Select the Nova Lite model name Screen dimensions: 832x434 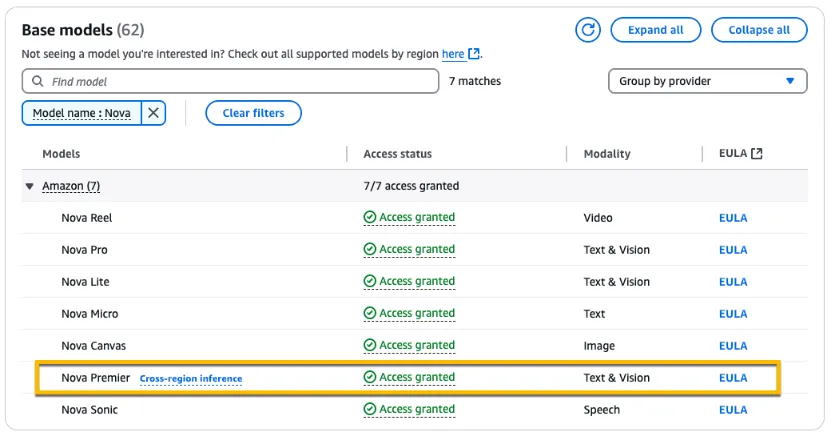point(85,282)
